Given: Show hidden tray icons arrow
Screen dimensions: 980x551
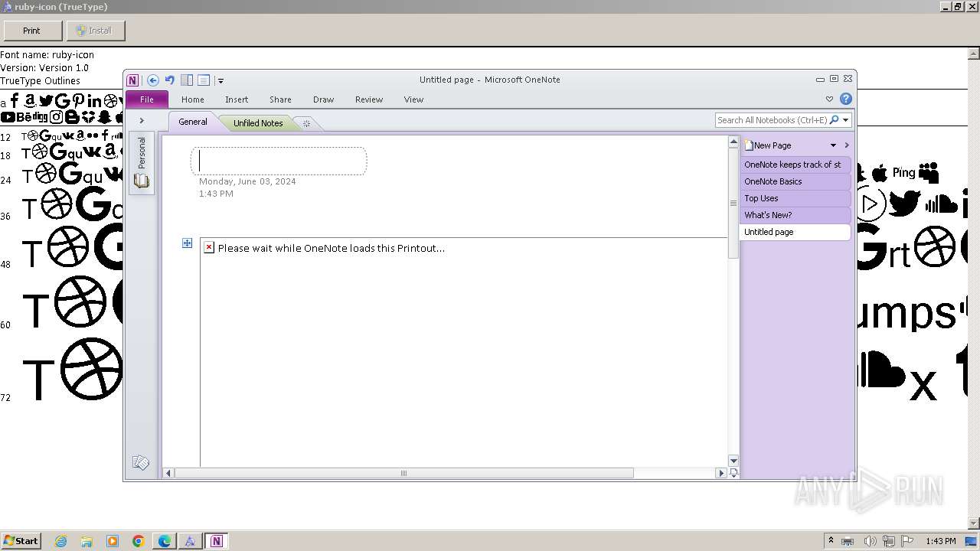Looking at the screenshot, I should 831,540.
